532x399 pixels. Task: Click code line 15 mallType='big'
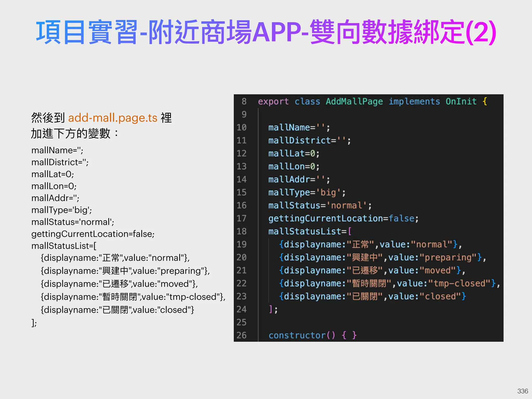[x=307, y=192]
